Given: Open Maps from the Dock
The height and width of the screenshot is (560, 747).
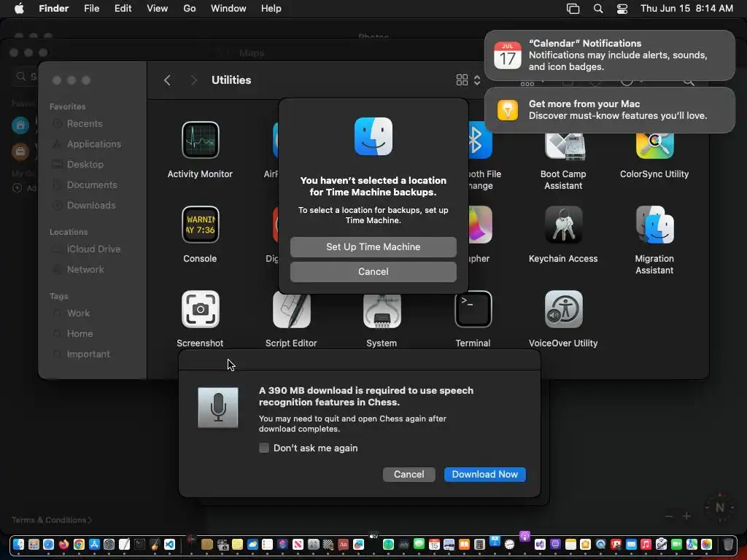Looking at the screenshot, I should [x=692, y=544].
